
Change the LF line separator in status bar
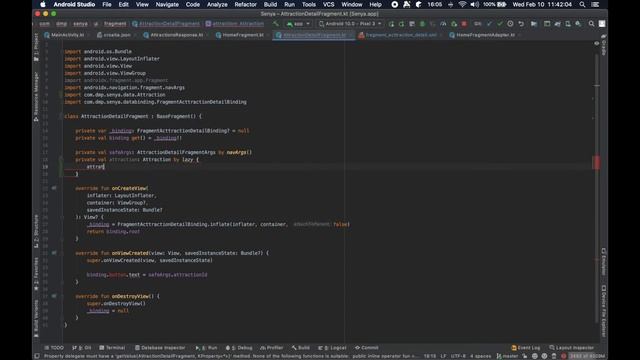point(443,356)
